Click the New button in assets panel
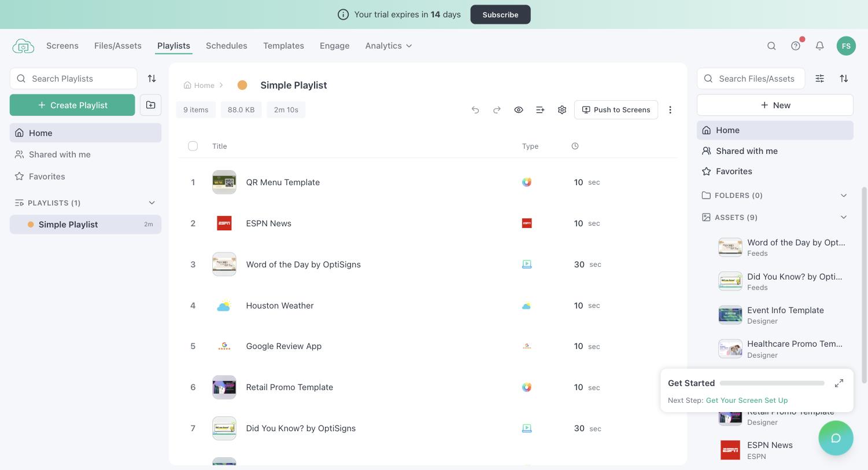The height and width of the screenshot is (470, 868). pos(775,105)
